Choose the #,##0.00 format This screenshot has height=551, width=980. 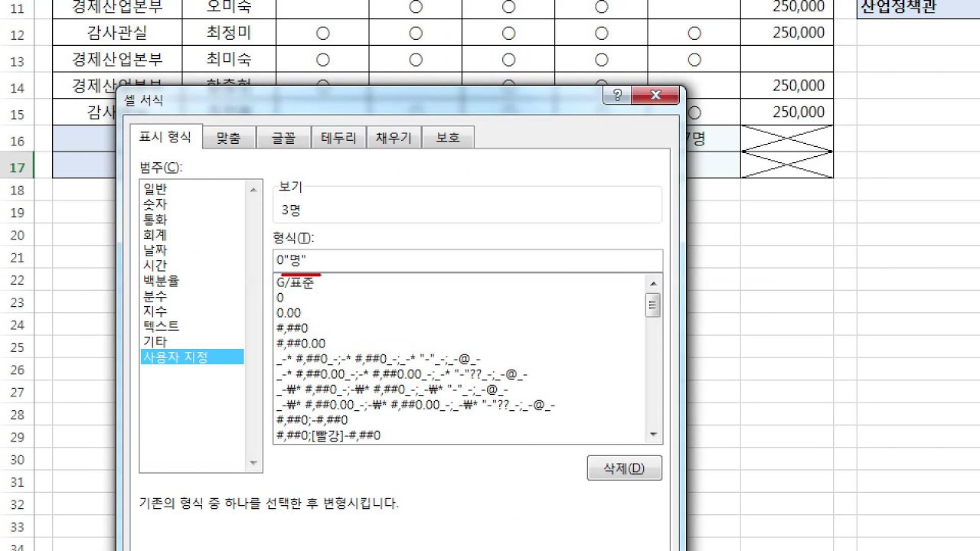[x=459, y=344]
